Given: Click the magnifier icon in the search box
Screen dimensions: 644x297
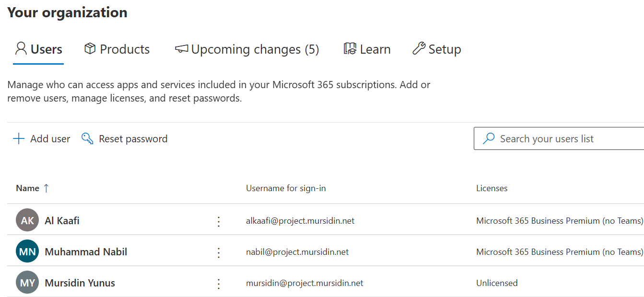Looking at the screenshot, I should (x=488, y=139).
